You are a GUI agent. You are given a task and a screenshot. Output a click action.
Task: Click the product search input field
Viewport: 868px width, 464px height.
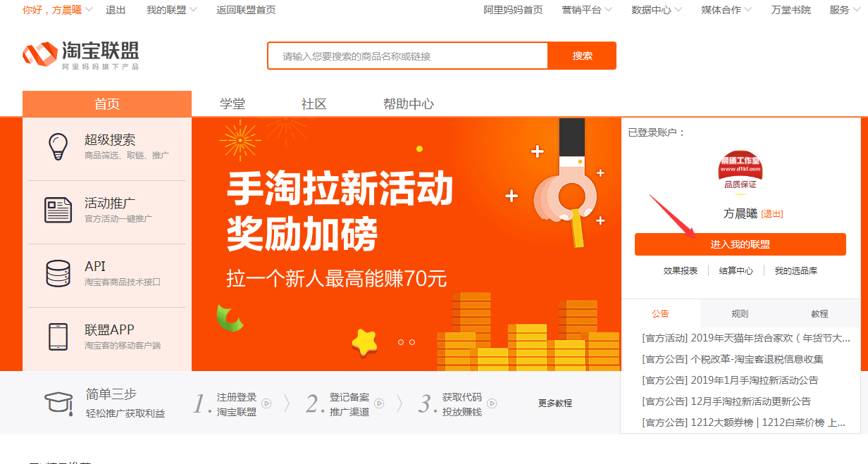[x=407, y=56]
